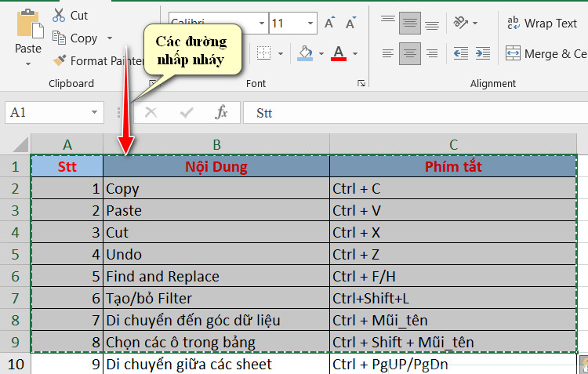Toggle Middle Align button

coord(409,23)
